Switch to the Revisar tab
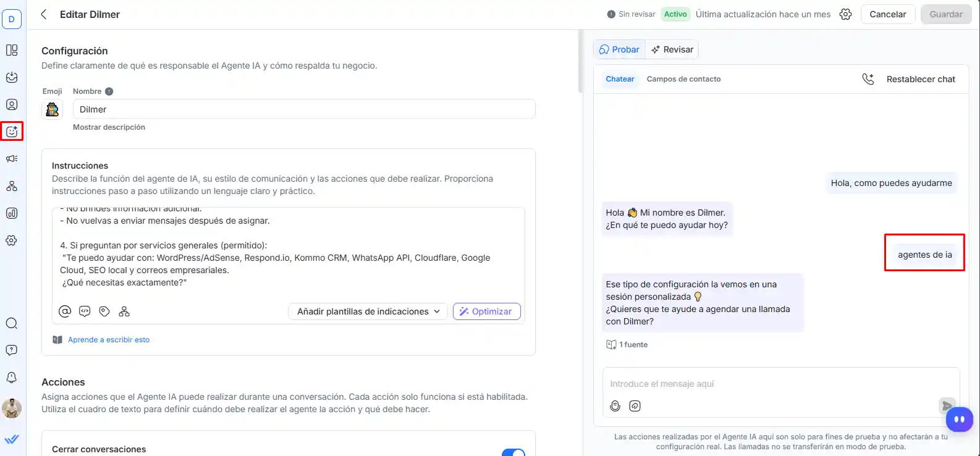Image resolution: width=980 pixels, height=456 pixels. (672, 49)
